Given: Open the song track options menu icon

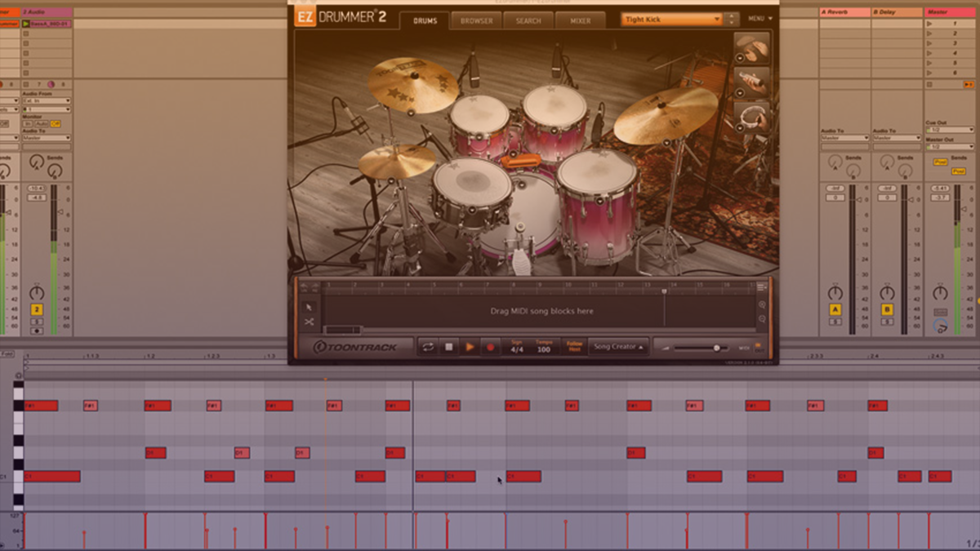Looking at the screenshot, I should [762, 286].
